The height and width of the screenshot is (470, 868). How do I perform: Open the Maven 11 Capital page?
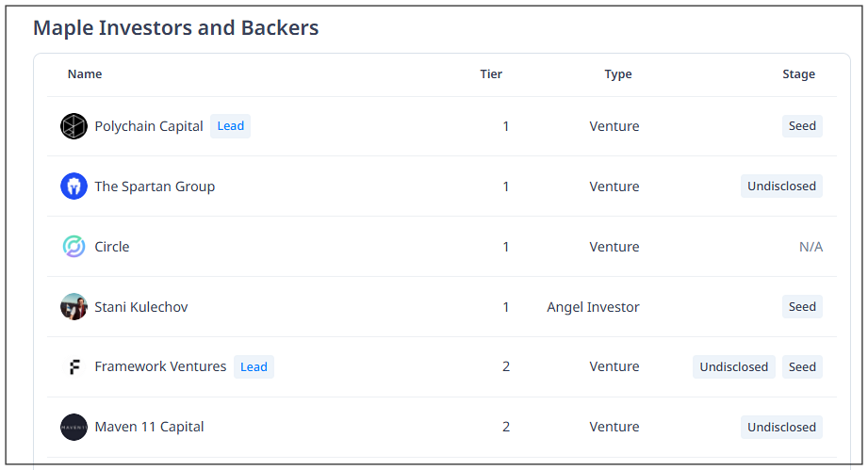[x=149, y=427]
